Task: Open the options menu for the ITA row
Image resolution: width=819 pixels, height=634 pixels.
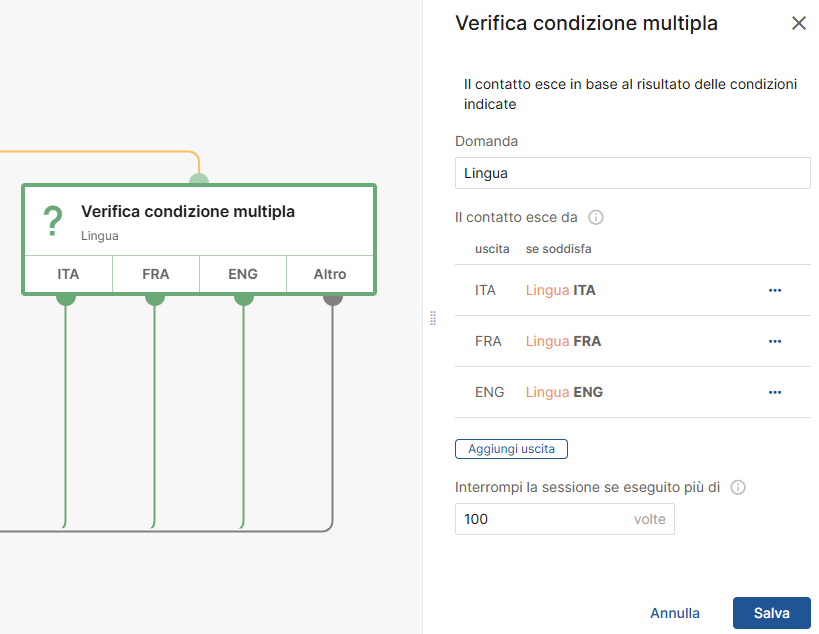Action: [775, 290]
